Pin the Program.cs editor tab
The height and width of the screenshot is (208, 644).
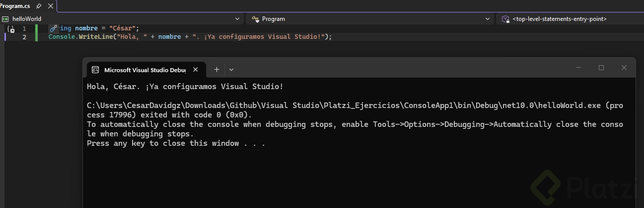click(39, 6)
